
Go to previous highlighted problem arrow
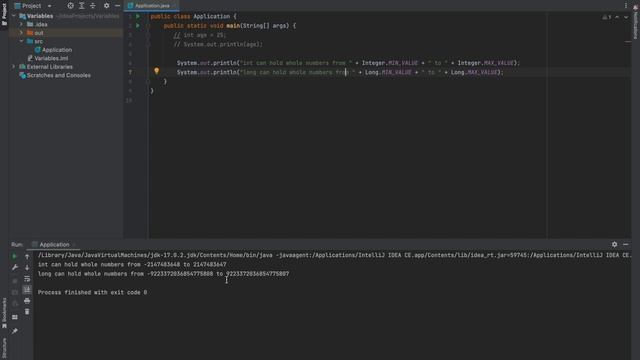pos(617,17)
